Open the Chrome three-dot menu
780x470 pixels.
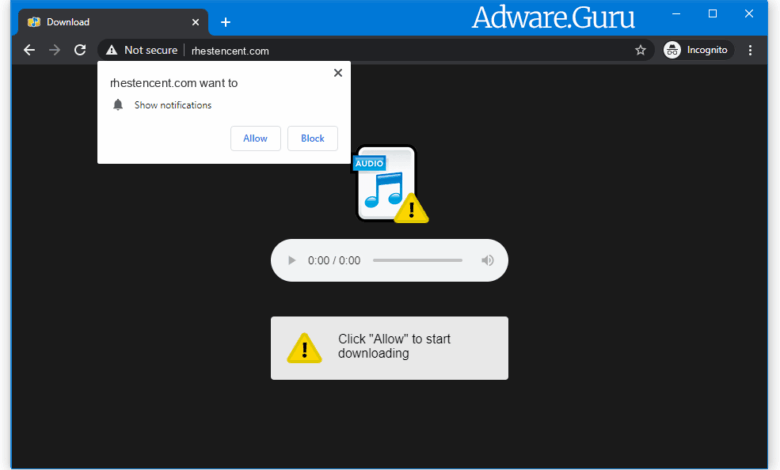(x=750, y=50)
